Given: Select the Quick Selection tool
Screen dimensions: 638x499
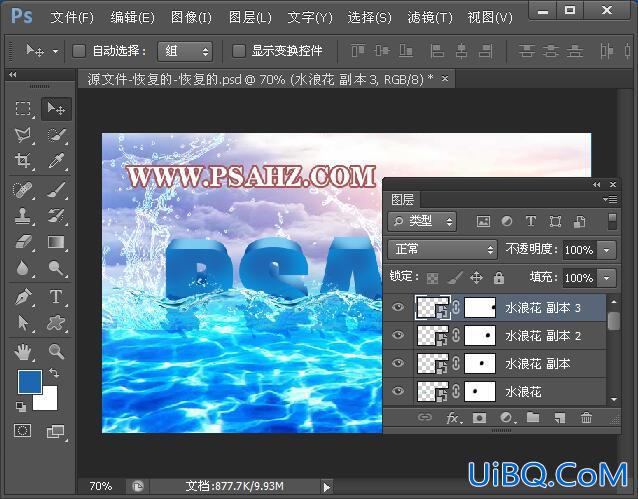Looking at the screenshot, I should pos(56,135).
